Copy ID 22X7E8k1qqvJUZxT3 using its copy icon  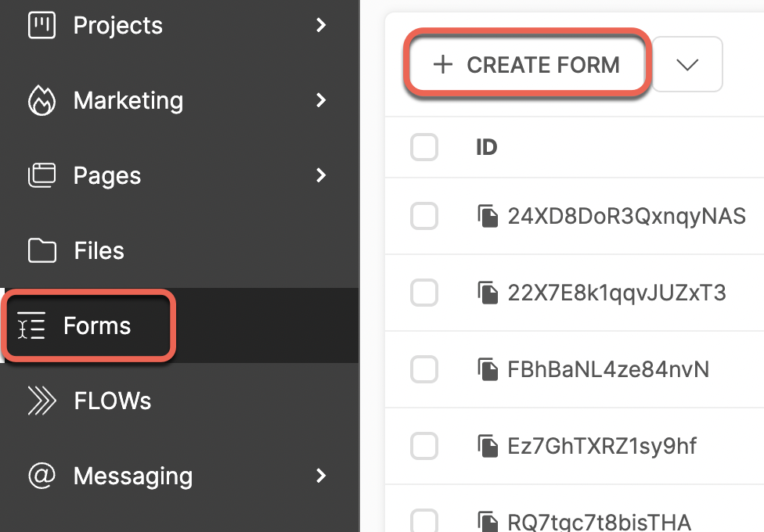[488, 293]
